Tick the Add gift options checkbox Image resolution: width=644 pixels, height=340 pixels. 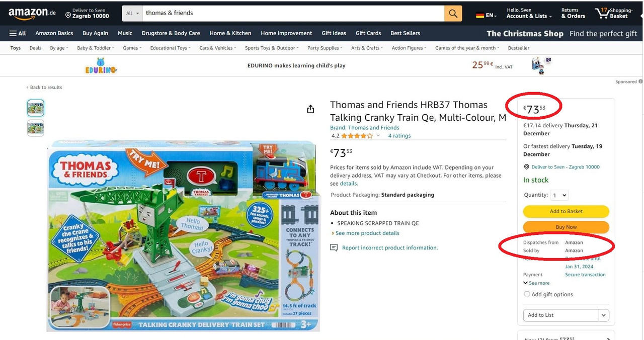click(x=527, y=294)
